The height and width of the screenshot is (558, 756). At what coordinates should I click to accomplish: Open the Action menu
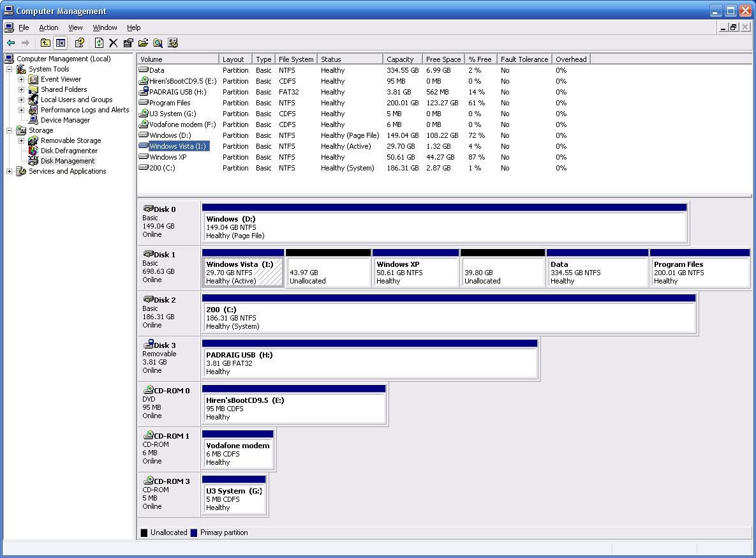pyautogui.click(x=48, y=27)
